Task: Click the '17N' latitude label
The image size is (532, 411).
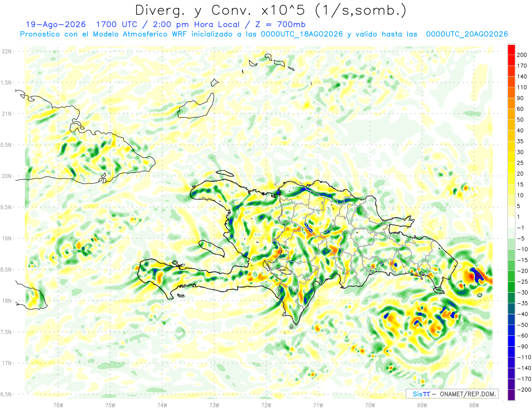Action: [7, 363]
